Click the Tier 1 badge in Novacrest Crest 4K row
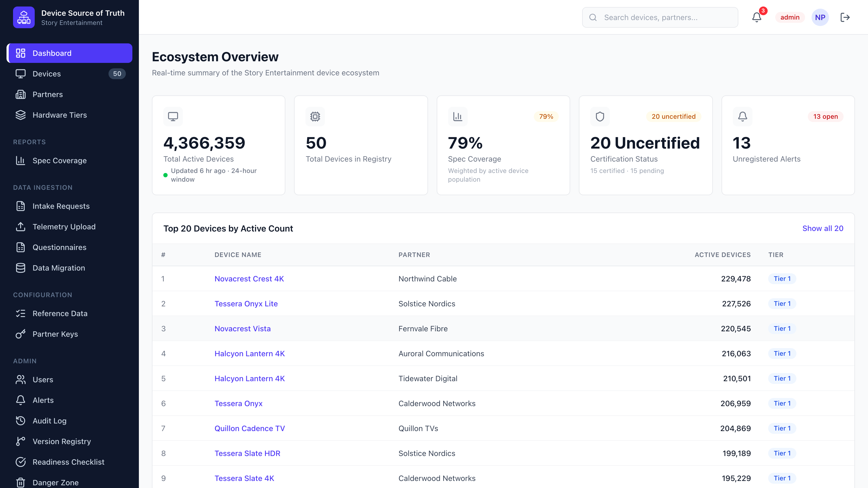This screenshot has height=488, width=868. tap(782, 279)
